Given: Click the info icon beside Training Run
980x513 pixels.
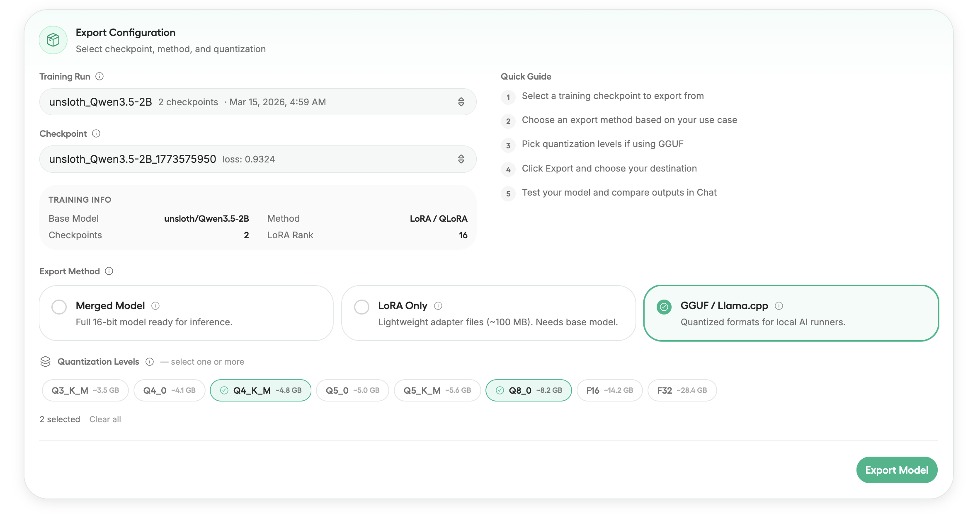Looking at the screenshot, I should coord(99,76).
